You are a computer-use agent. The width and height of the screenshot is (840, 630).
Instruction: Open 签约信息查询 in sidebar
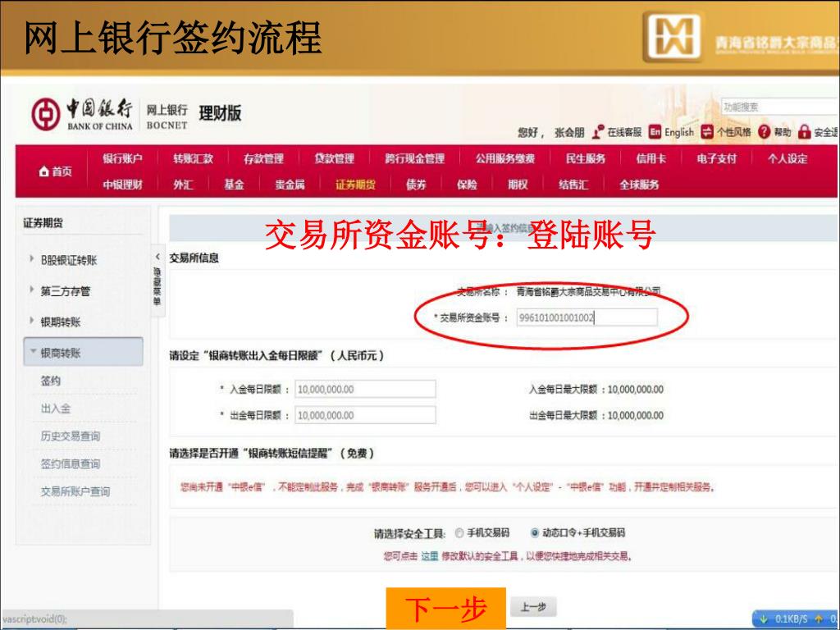pos(71,464)
